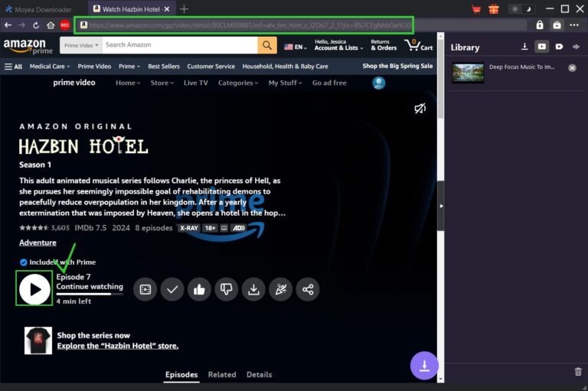Toggle the watchlist checkmark button
The height and width of the screenshot is (391, 588).
[172, 288]
